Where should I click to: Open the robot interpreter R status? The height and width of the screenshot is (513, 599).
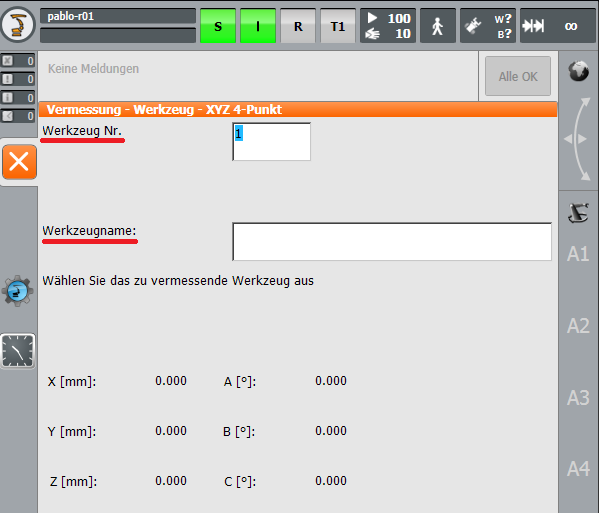(x=298, y=26)
